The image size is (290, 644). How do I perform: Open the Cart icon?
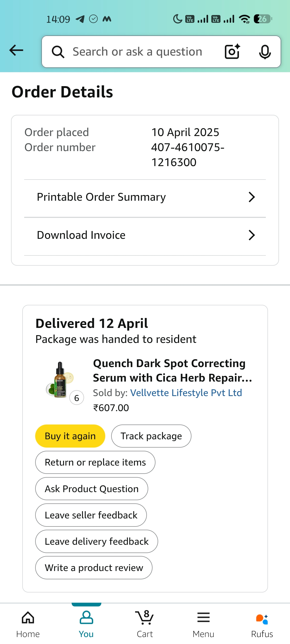[145, 624]
